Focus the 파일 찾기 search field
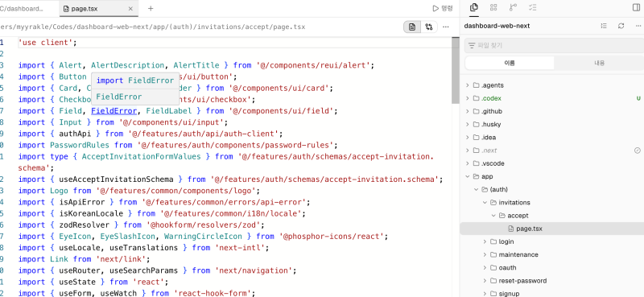644x297 pixels. [554, 46]
